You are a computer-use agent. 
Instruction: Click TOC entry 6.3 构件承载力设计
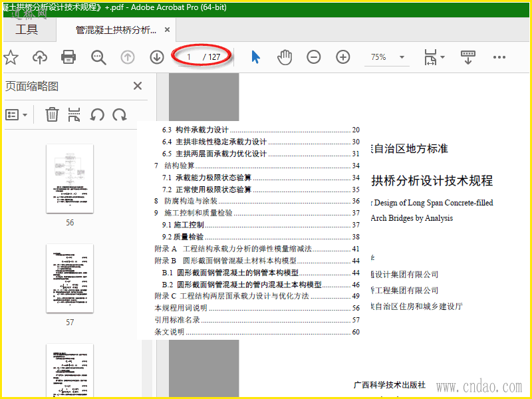pos(261,130)
